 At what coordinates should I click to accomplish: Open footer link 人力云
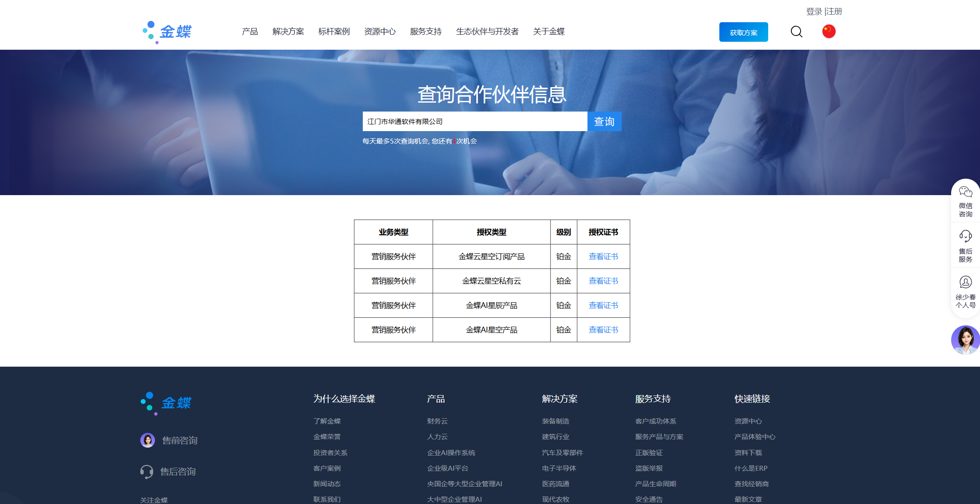[437, 436]
